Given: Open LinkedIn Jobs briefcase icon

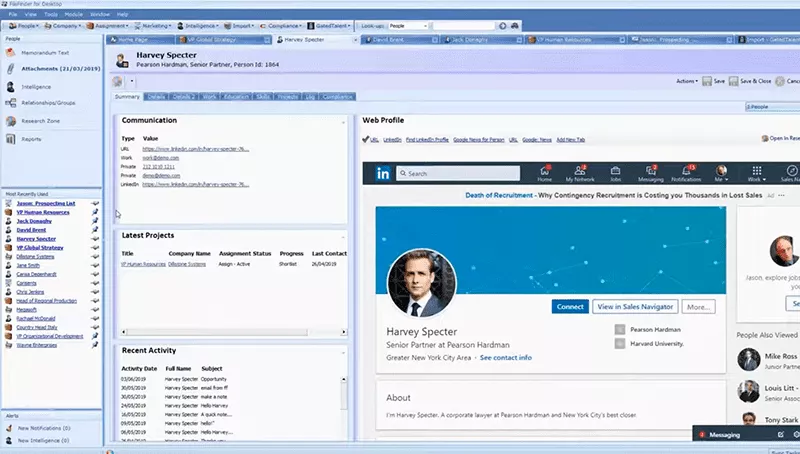Looking at the screenshot, I should [615, 173].
